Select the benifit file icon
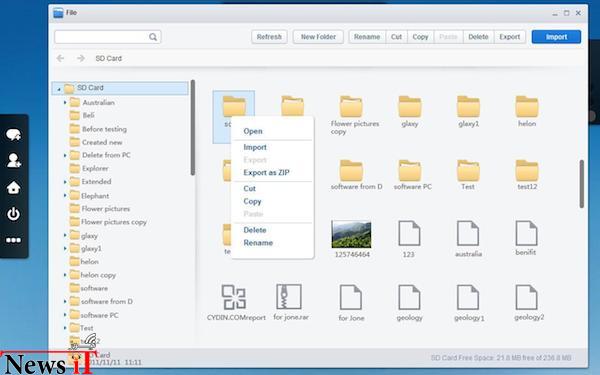Screen dimensions: 600x375 point(527,233)
